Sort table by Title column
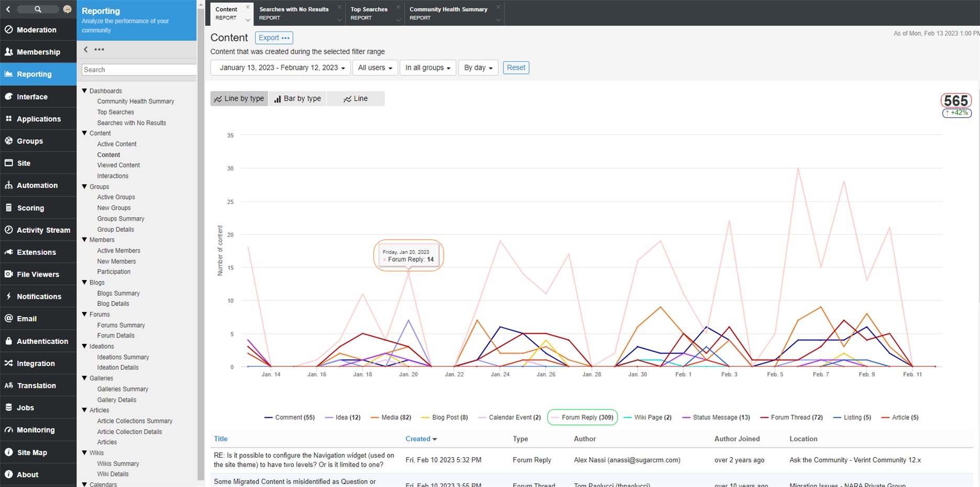 coord(221,439)
